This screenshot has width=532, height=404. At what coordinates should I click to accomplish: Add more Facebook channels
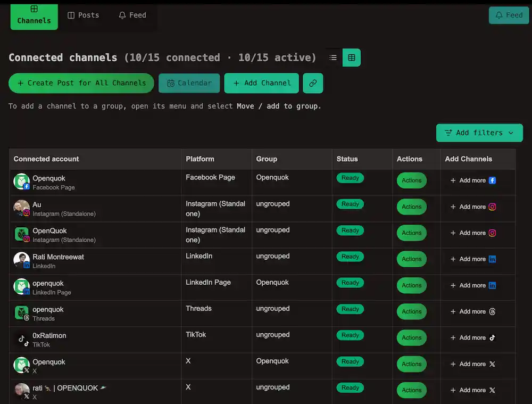(x=473, y=180)
